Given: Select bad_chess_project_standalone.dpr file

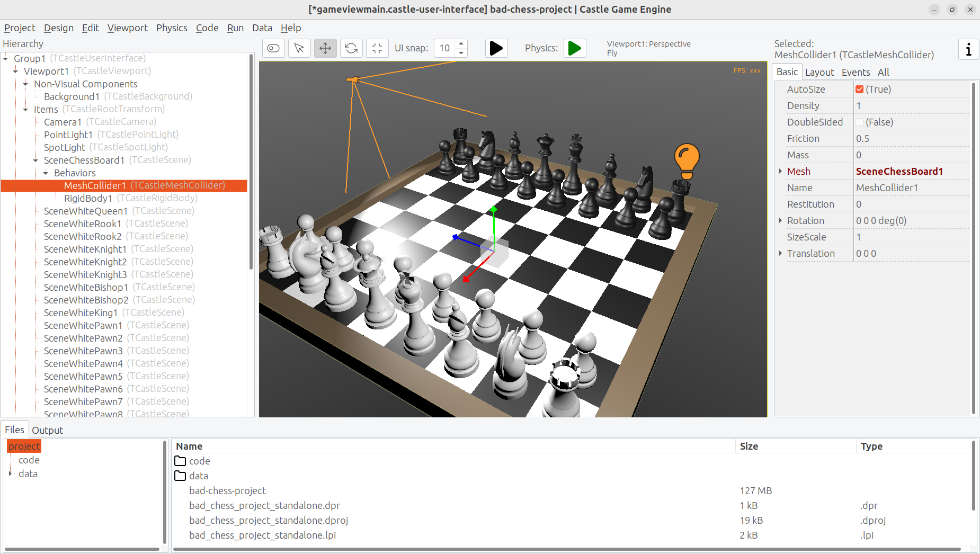Looking at the screenshot, I should (264, 505).
